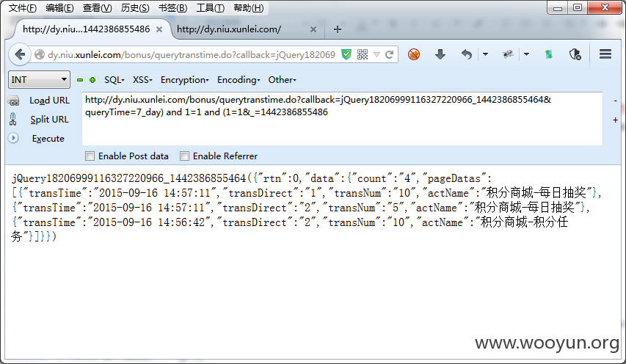Open the 帮助(H) menu
Image resolution: width=626 pixels, height=364 pixels.
tap(248, 7)
